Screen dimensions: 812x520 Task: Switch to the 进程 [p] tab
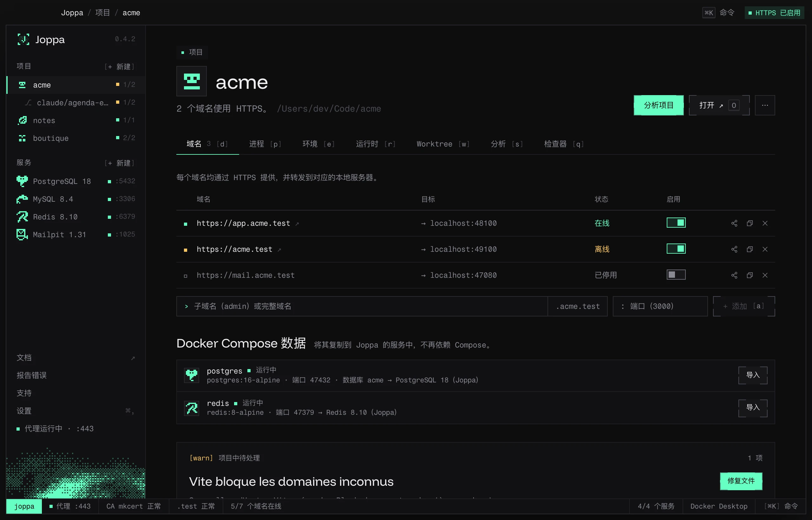point(265,144)
